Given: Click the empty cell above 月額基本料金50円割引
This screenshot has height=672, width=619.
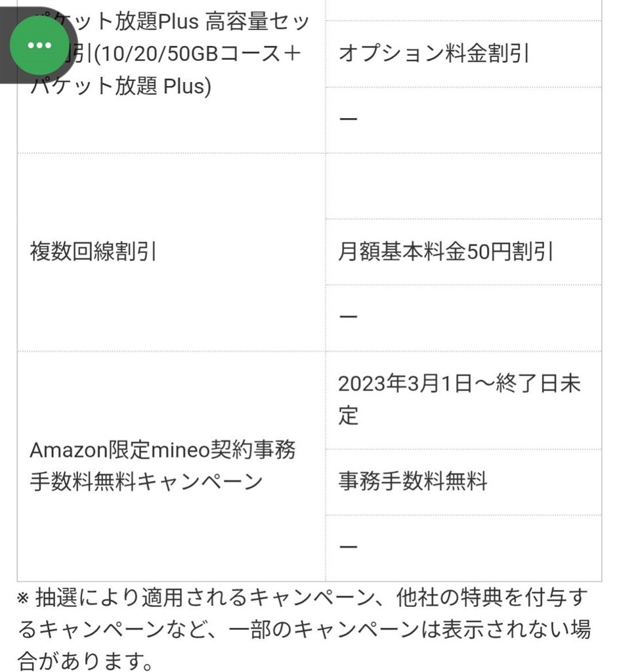Looking at the screenshot, I should point(463,186).
